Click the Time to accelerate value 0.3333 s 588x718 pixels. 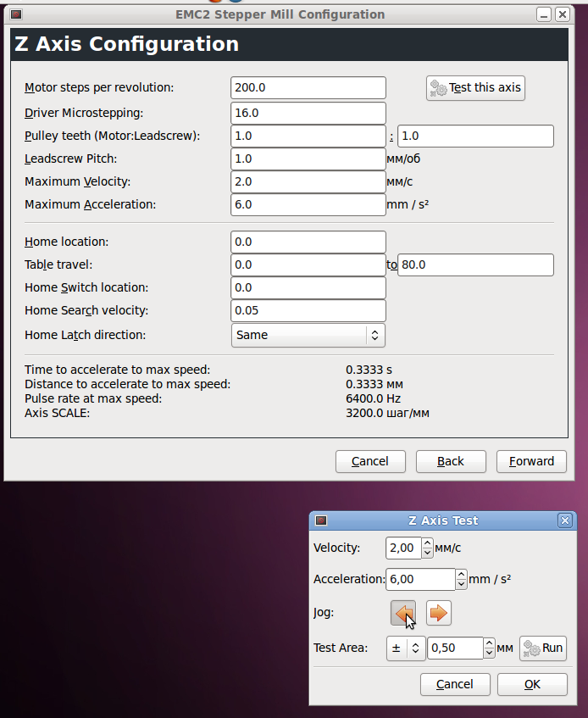coord(369,370)
